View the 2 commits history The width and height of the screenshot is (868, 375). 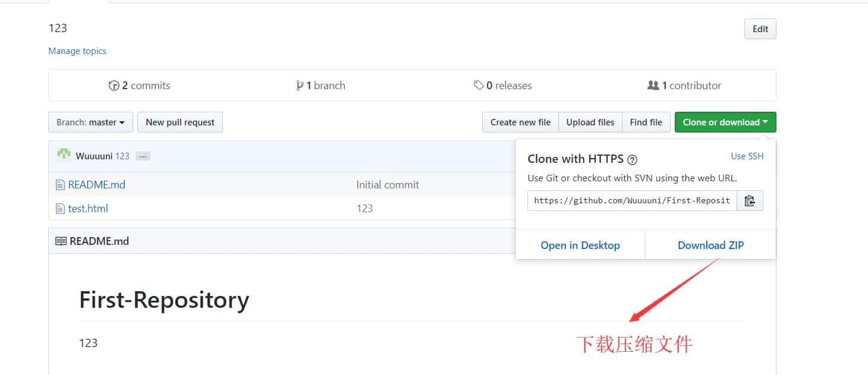click(140, 86)
